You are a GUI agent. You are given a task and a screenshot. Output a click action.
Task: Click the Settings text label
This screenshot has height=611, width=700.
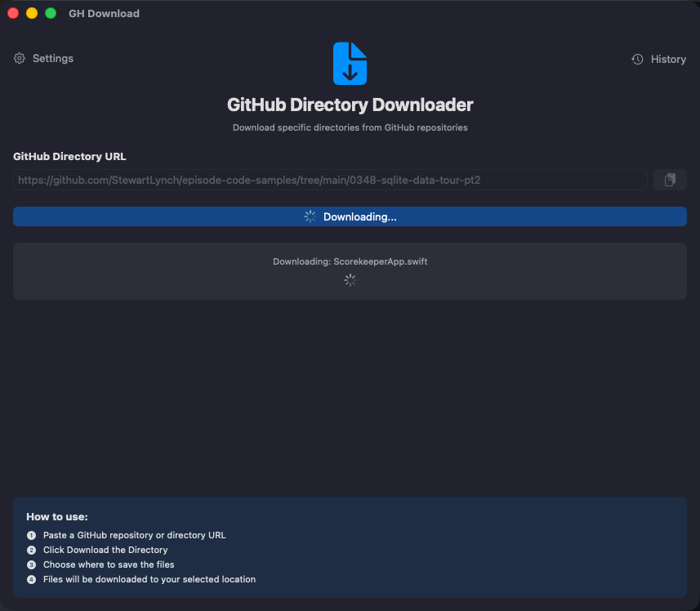(53, 59)
